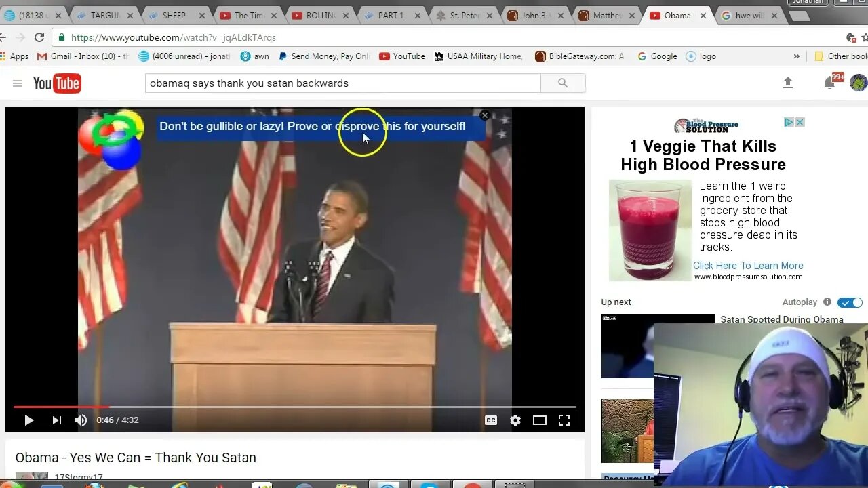This screenshot has height=488, width=868.
Task: Skip to the next video
Action: pyautogui.click(x=57, y=420)
